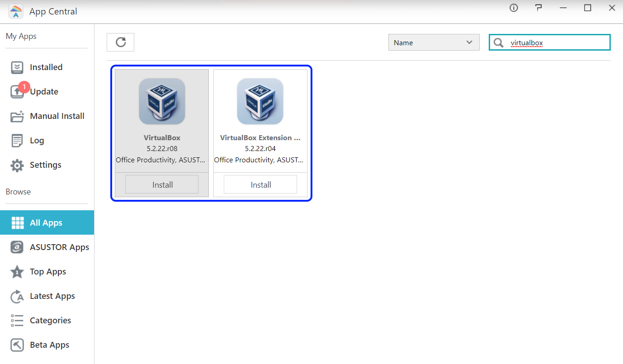This screenshot has width=623, height=364.
Task: Open the Name sort dropdown
Action: pos(434,43)
